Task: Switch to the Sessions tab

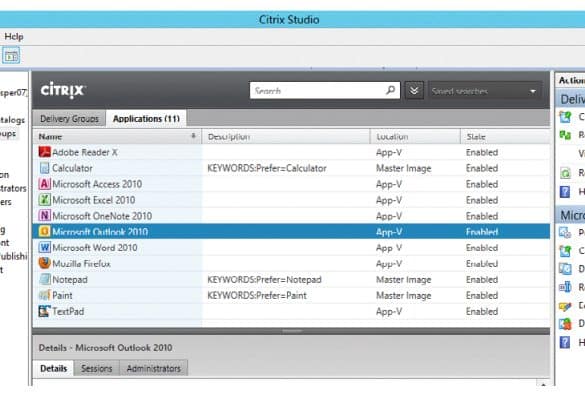Action: (x=97, y=368)
